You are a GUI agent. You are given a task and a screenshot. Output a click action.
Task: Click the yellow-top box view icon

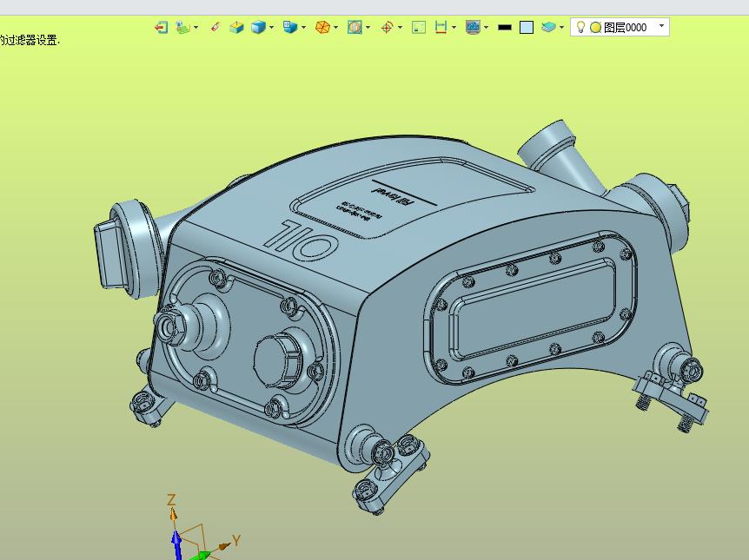(x=236, y=27)
